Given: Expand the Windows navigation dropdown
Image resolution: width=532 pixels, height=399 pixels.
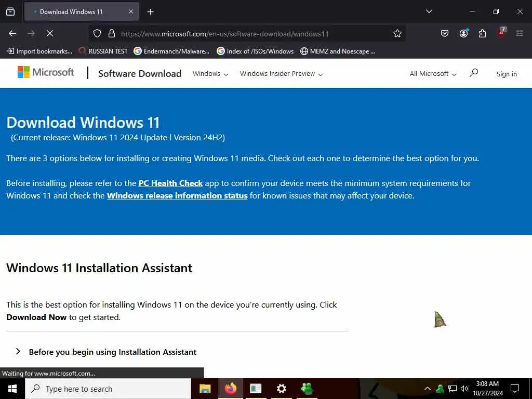Looking at the screenshot, I should click(x=210, y=74).
